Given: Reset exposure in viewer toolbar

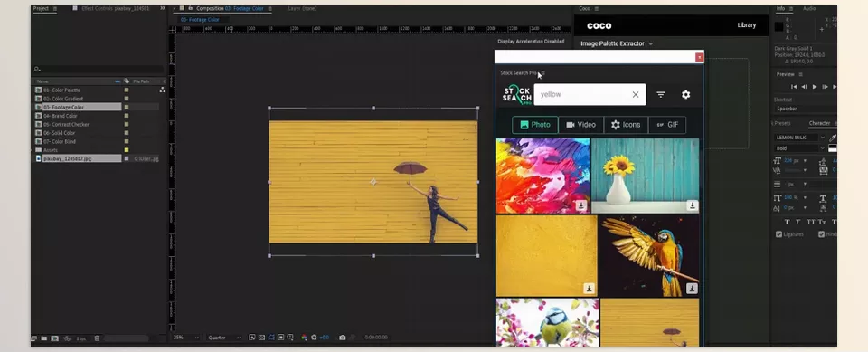Looking at the screenshot, I should (314, 338).
